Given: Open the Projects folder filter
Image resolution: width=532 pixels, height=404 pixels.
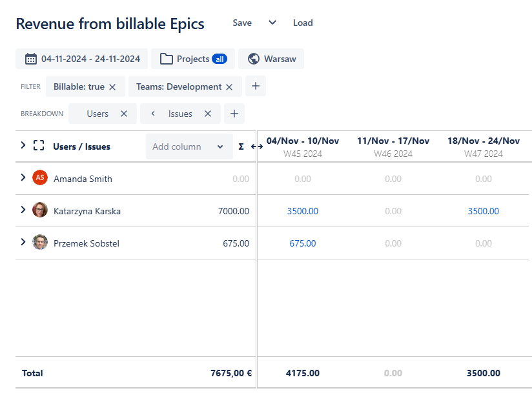Looking at the screenshot, I should point(193,59).
